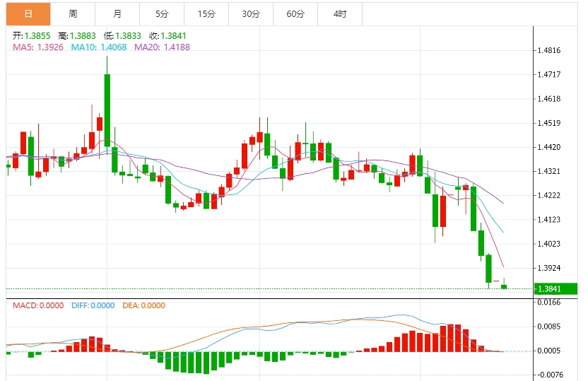Click the MA5: 1.3926 indicator label
Image resolution: width=588 pixels, height=381 pixels.
[x=38, y=47]
